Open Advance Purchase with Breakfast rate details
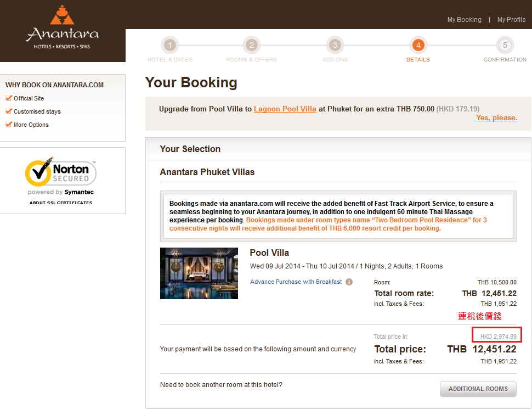The width and height of the screenshot is (532, 409). [296, 282]
